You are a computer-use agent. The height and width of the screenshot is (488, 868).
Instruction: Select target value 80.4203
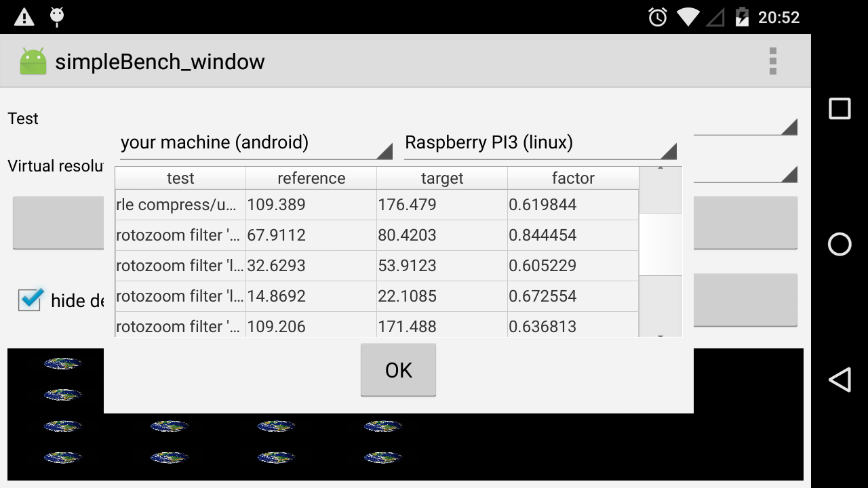pyautogui.click(x=442, y=235)
